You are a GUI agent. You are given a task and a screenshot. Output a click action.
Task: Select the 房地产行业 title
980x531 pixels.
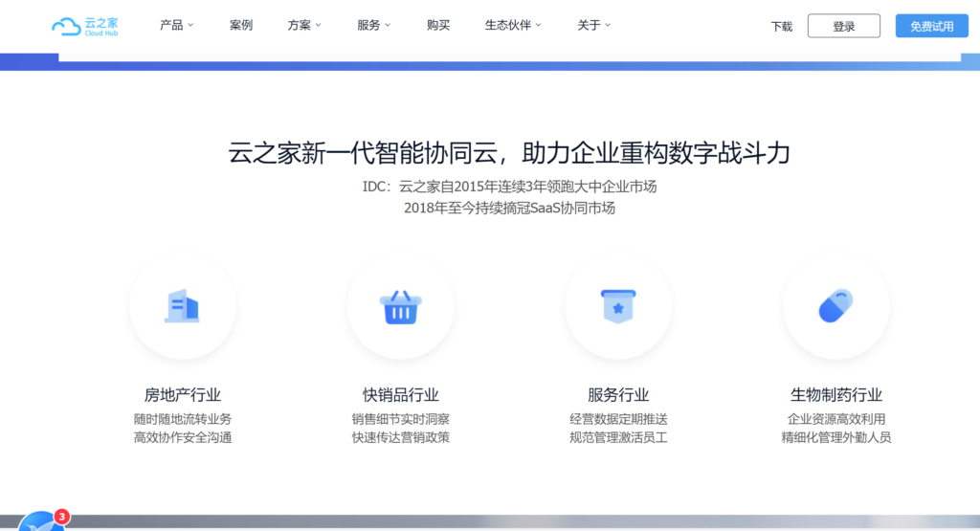(183, 395)
